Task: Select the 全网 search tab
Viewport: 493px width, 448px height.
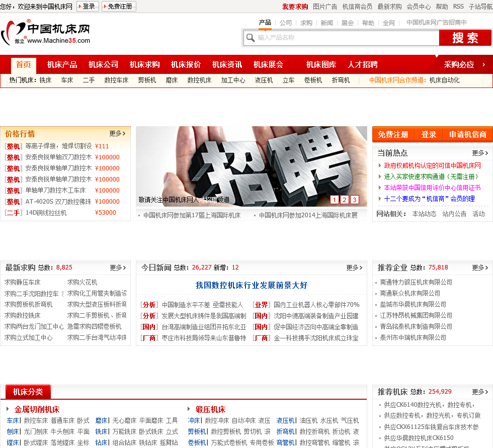Action: [x=388, y=23]
